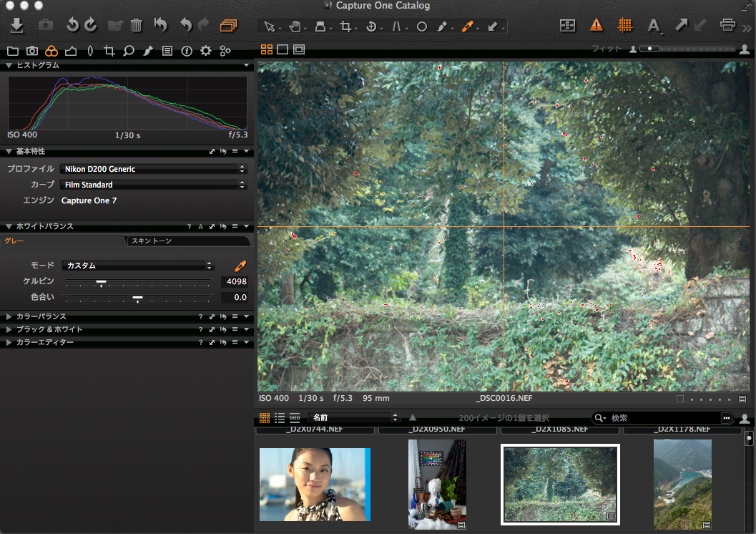Switch to the スキントーン tab
Screen dimensions: 756x534
152,241
